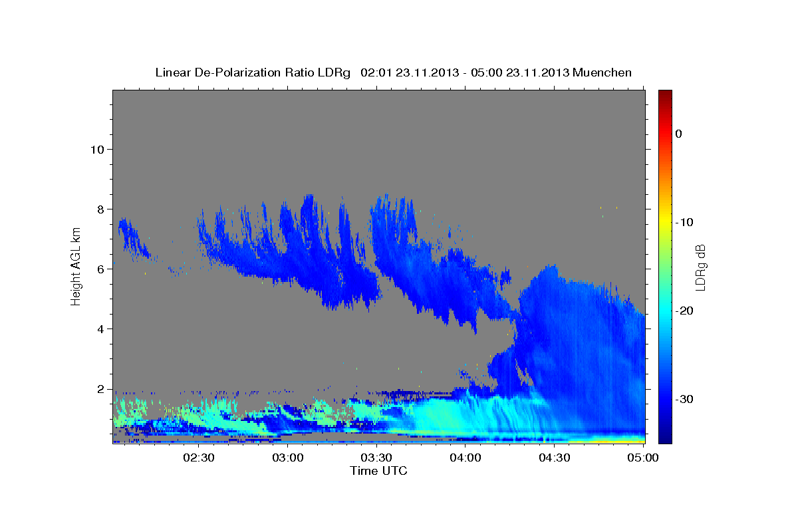Pick the cyan band of the colorbar

665,311
